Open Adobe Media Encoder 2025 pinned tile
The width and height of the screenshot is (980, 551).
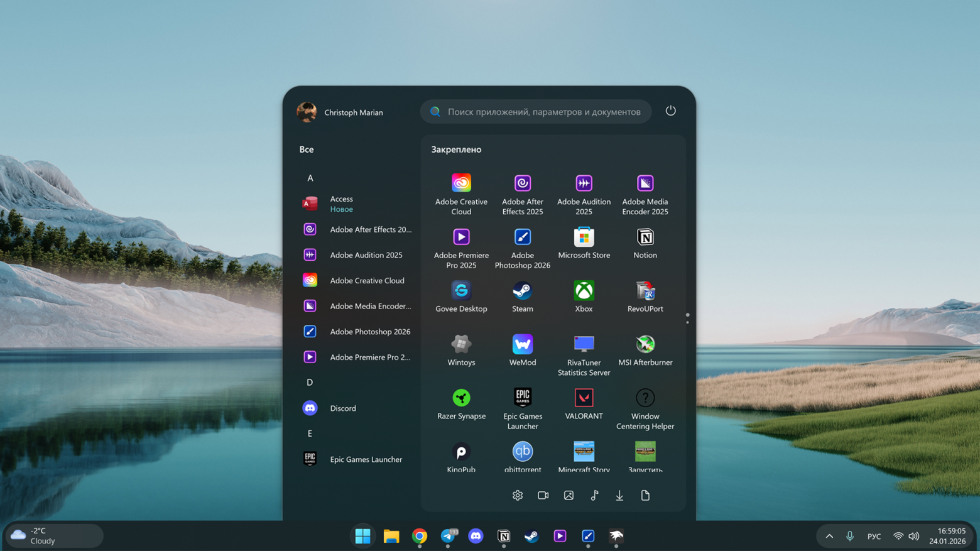click(x=645, y=194)
